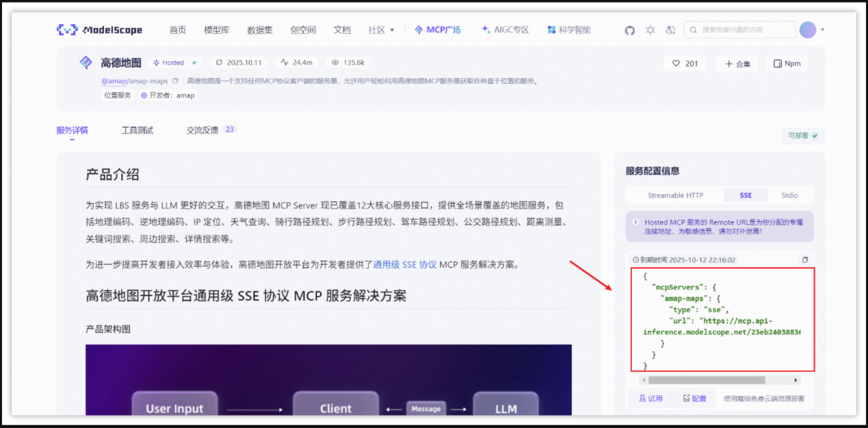This screenshot has height=428, width=868.
Task: Select the Stdio config tab
Action: pos(789,195)
